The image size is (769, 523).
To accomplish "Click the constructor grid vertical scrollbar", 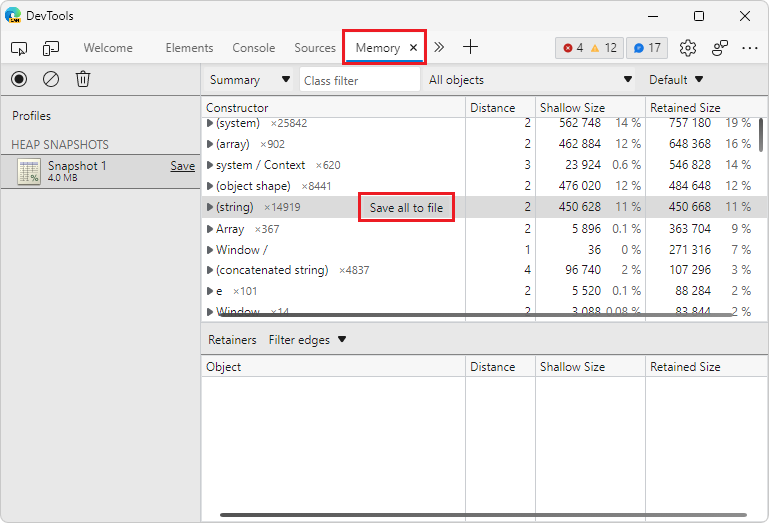I will pyautogui.click(x=761, y=135).
